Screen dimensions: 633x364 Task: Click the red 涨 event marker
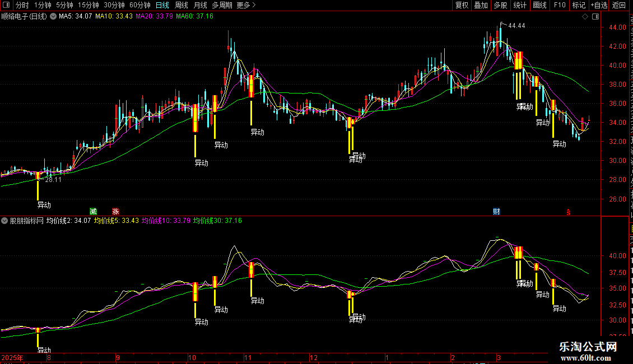pos(115,212)
